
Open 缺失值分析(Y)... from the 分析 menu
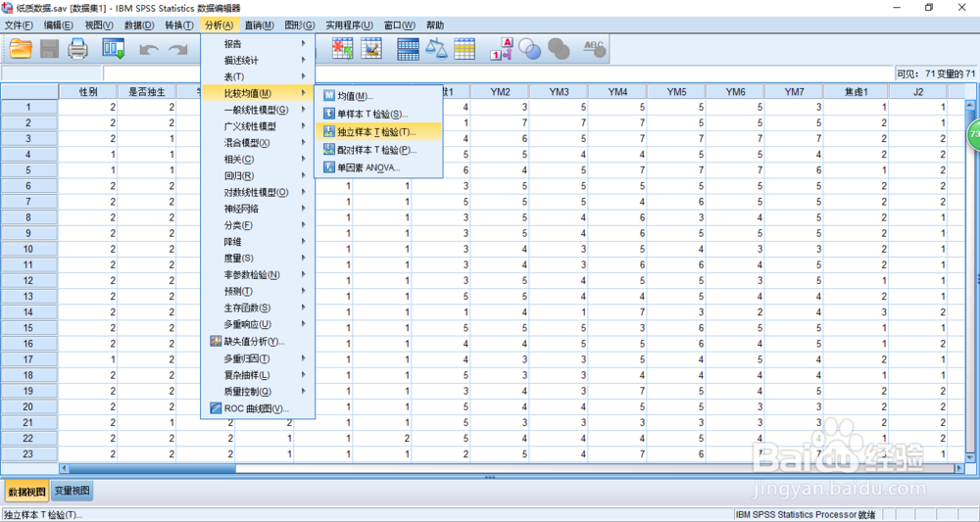258,342
